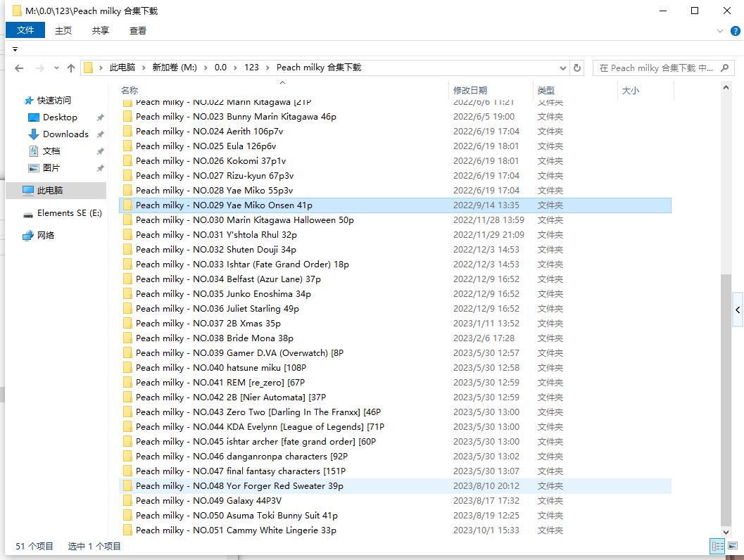Click date 2023/2/6 17:28 of Bride Mona
The width and height of the screenshot is (744, 560).
pos(484,338)
